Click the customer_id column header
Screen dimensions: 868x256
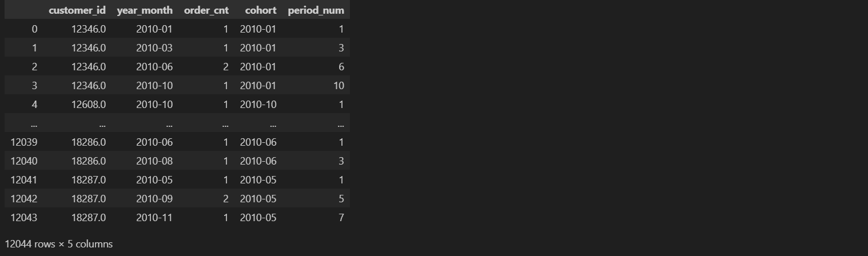(x=77, y=10)
